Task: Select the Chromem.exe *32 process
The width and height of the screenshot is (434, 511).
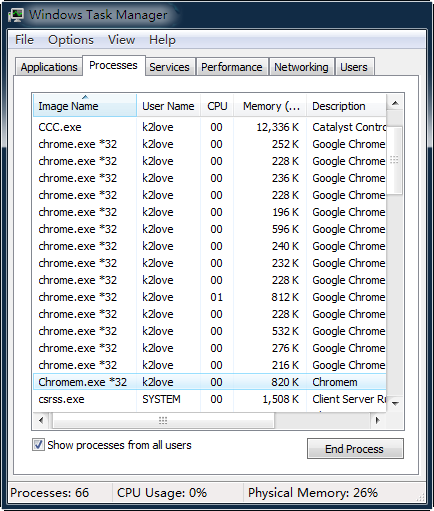Action: pyautogui.click(x=209, y=382)
